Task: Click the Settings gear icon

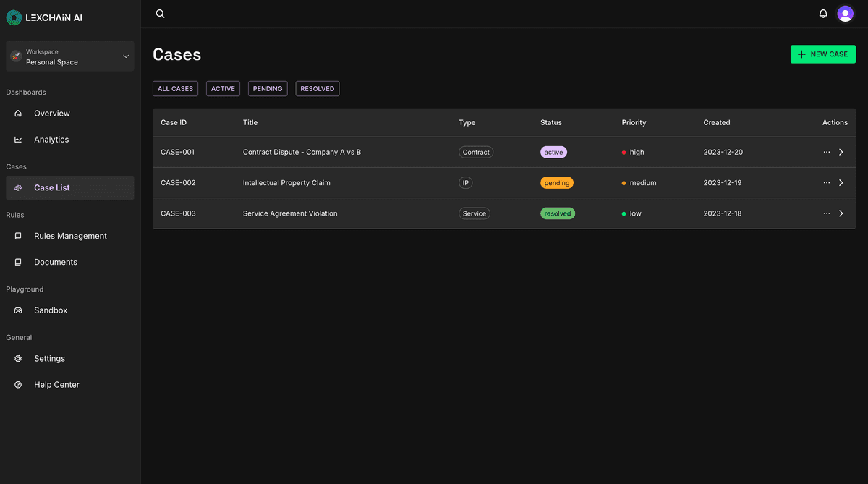Action: (18, 359)
